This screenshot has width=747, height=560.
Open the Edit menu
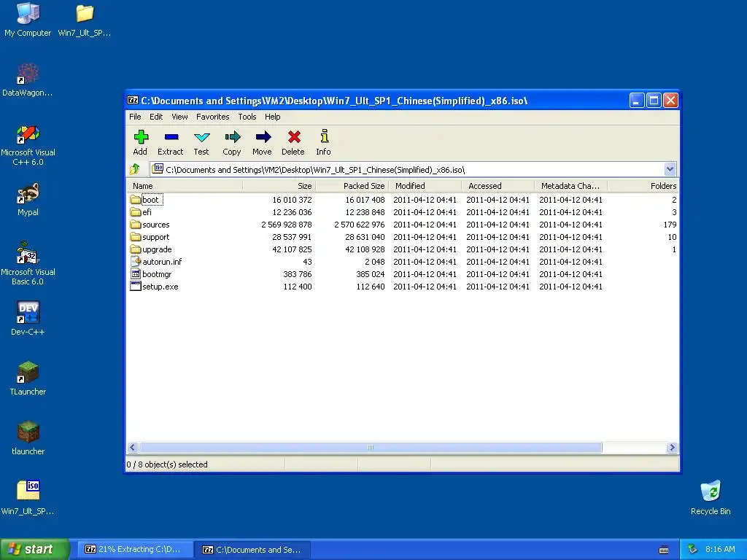(156, 117)
